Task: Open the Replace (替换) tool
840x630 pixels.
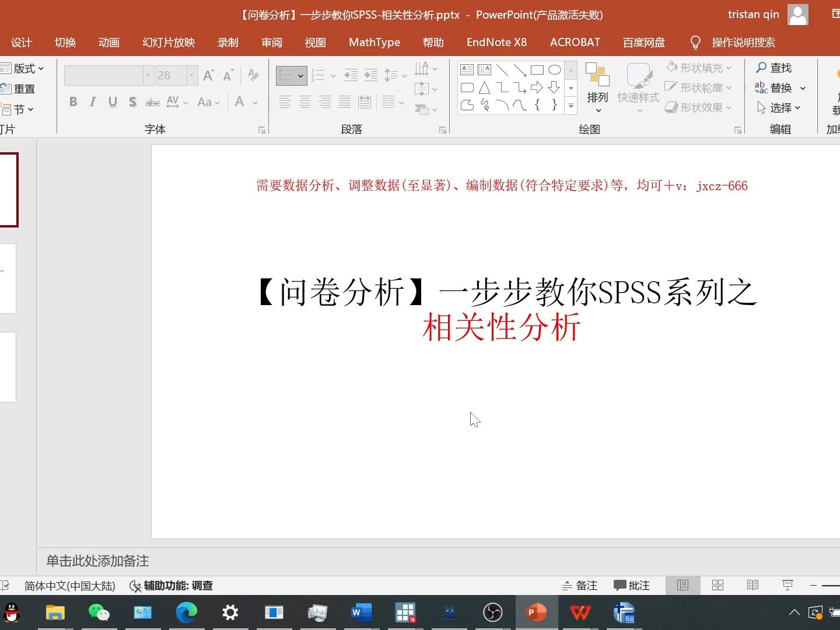Action: point(779,87)
